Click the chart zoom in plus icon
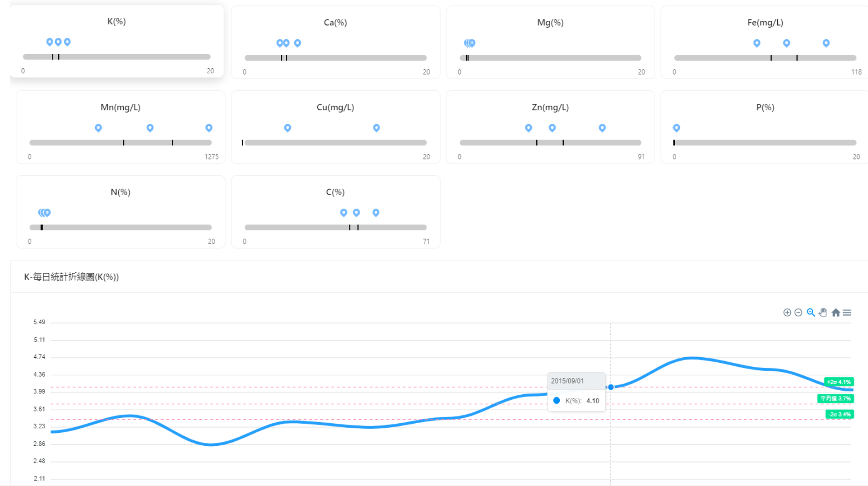The height and width of the screenshot is (486, 868). pos(787,313)
